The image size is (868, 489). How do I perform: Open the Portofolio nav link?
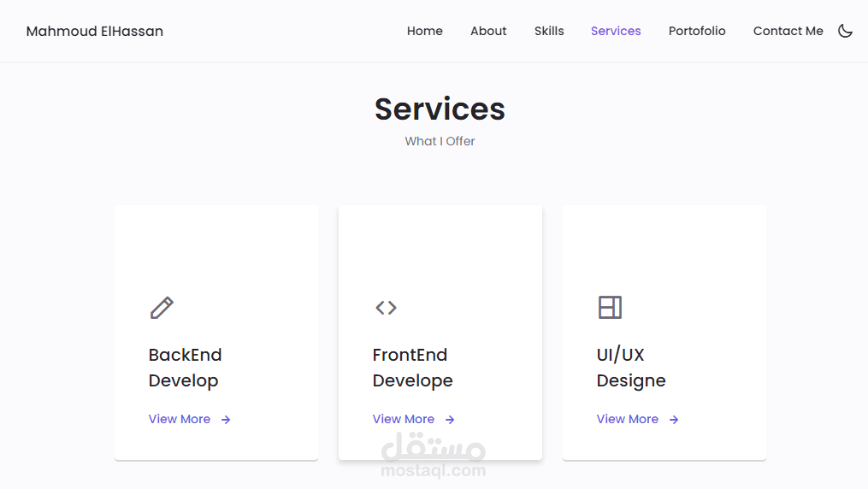tap(697, 31)
